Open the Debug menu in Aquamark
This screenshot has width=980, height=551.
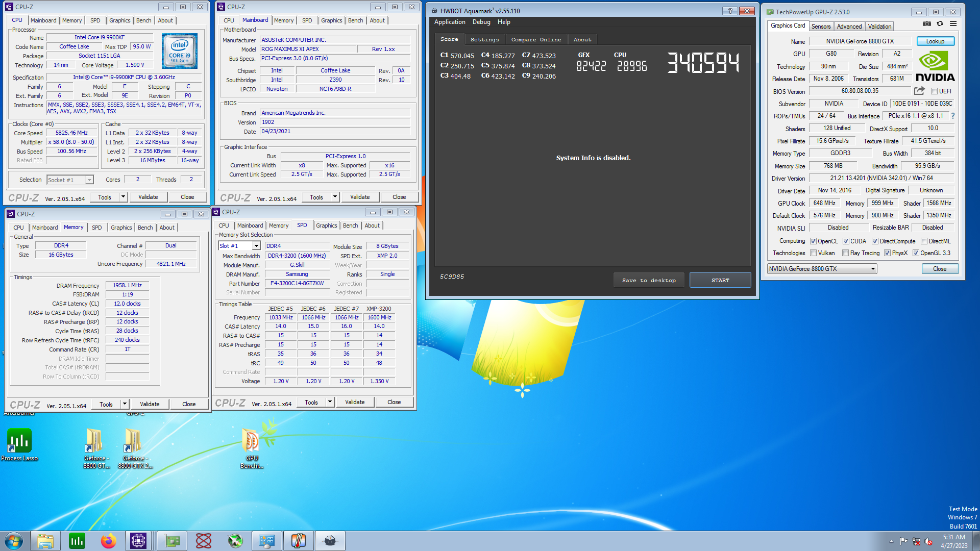481,22
